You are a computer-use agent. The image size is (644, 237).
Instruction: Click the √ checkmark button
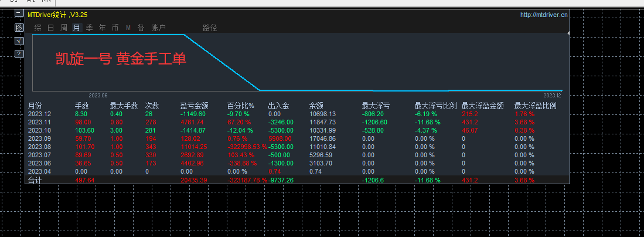coord(19,40)
